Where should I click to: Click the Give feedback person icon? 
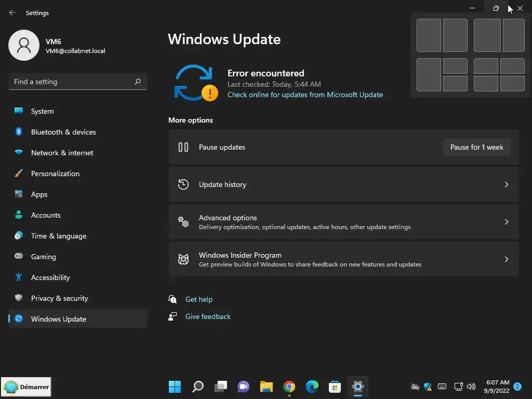[x=172, y=316]
